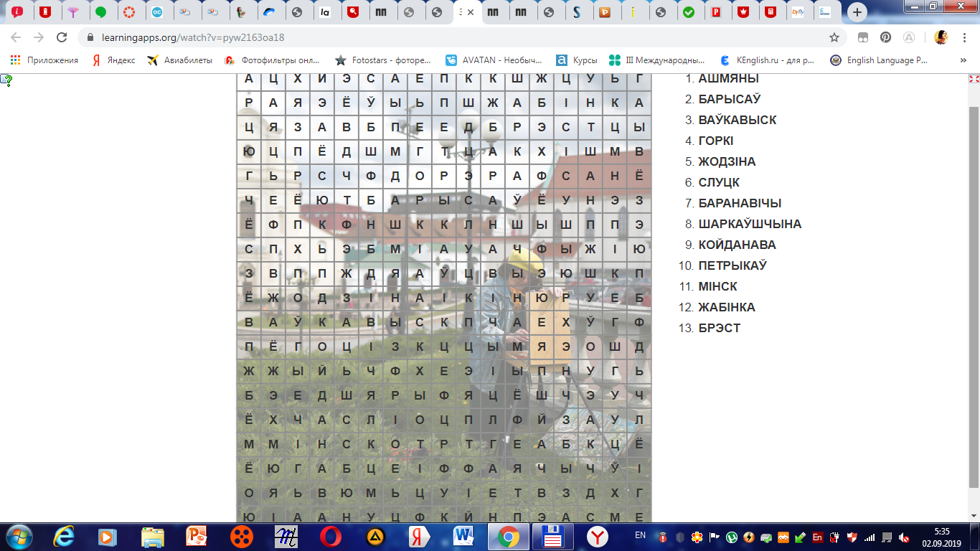Open Opera browser from the taskbar
Screen dimensions: 980x551
pyautogui.click(x=331, y=536)
